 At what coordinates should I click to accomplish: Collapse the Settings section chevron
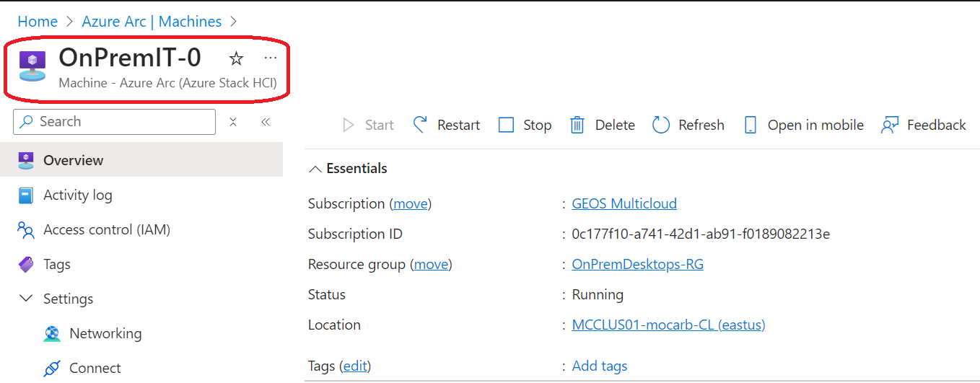pos(26,299)
